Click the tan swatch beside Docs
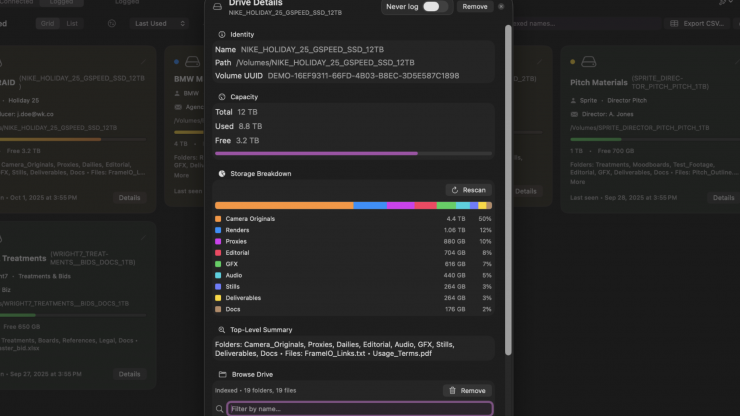 point(218,309)
